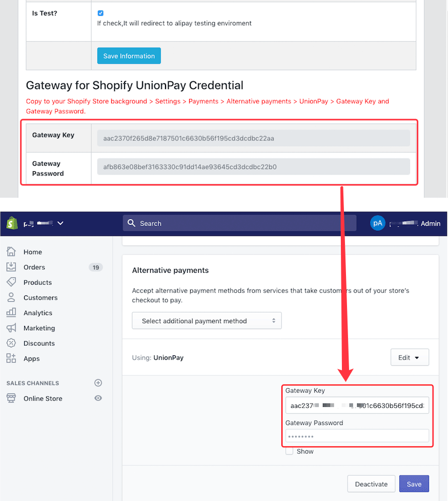Viewport: 448px width, 501px height.
Task: Click the Orders inbox icon
Action: [x=11, y=267]
